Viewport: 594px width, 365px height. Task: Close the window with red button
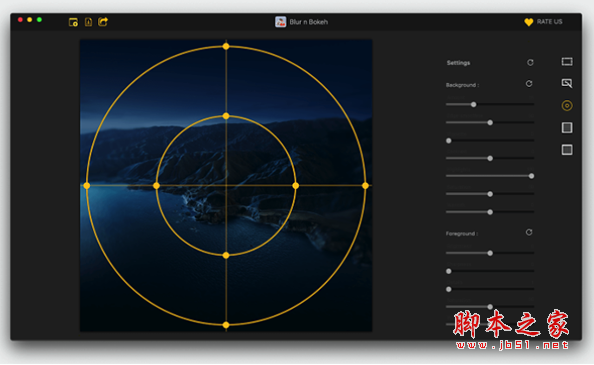coord(20,20)
